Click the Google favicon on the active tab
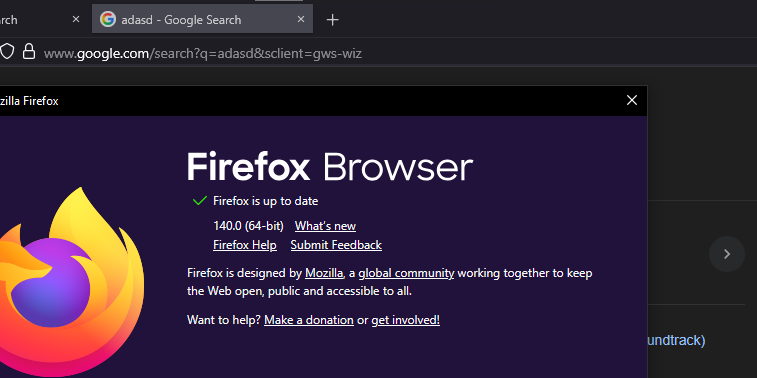 pyautogui.click(x=108, y=19)
